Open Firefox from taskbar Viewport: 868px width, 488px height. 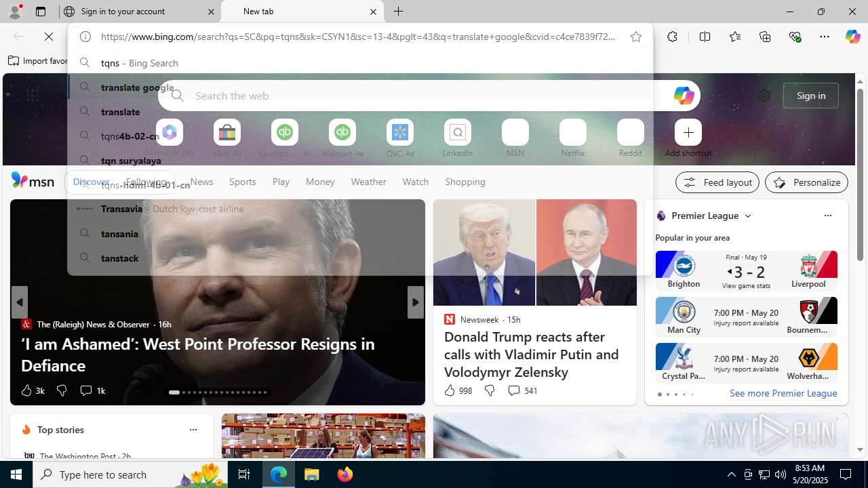click(344, 474)
